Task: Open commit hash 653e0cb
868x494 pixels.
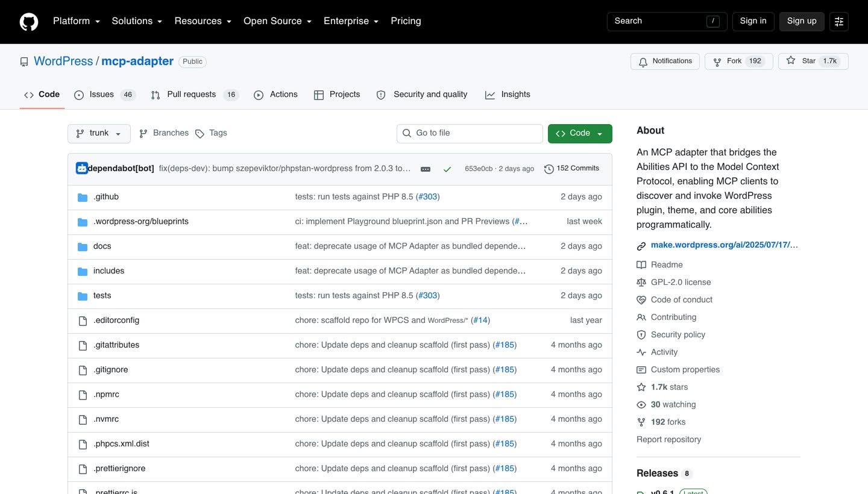Action: click(x=479, y=169)
